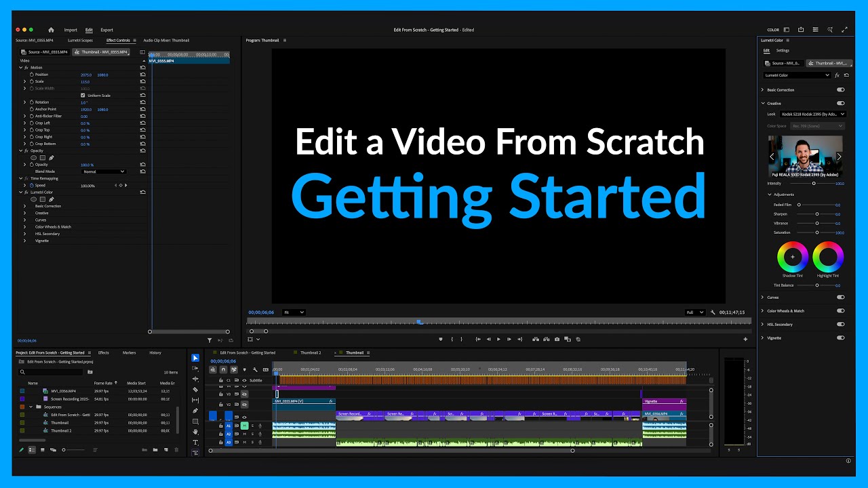Open timeline display settings wrench
The width and height of the screenshot is (868, 488).
coord(255,369)
